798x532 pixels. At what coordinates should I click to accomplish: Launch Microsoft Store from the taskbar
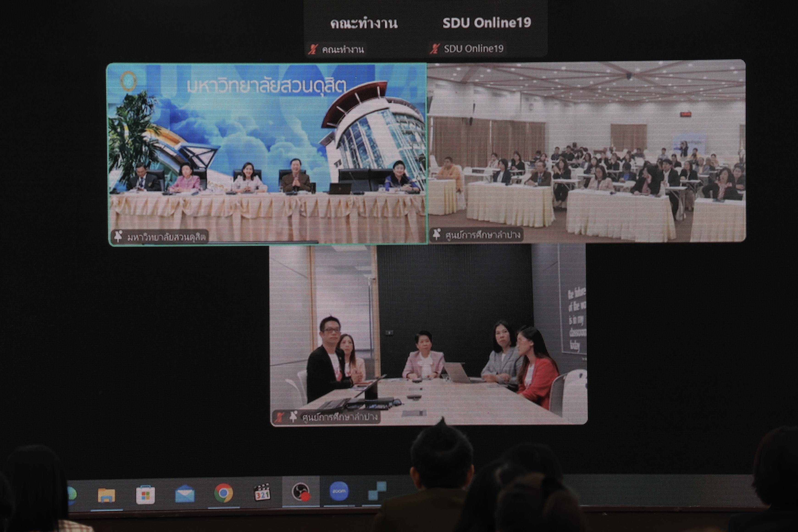(x=146, y=495)
